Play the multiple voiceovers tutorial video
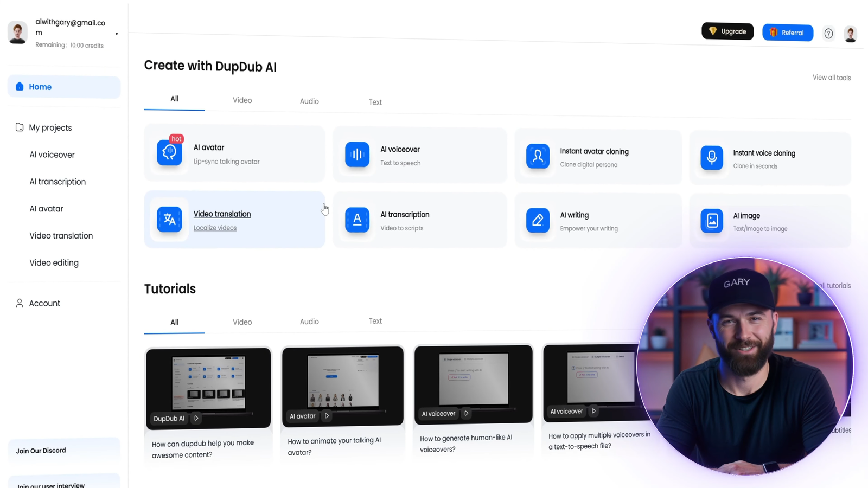This screenshot has width=868, height=488. coord(593,411)
